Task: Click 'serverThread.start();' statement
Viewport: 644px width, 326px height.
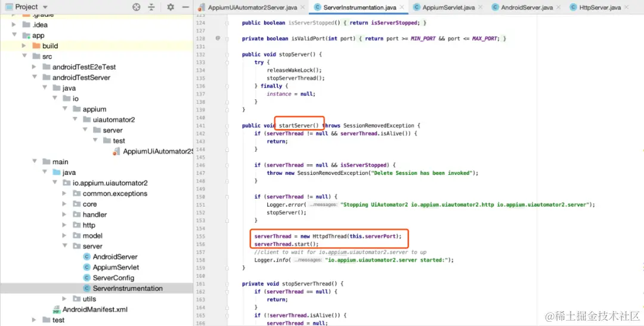Action: point(286,244)
